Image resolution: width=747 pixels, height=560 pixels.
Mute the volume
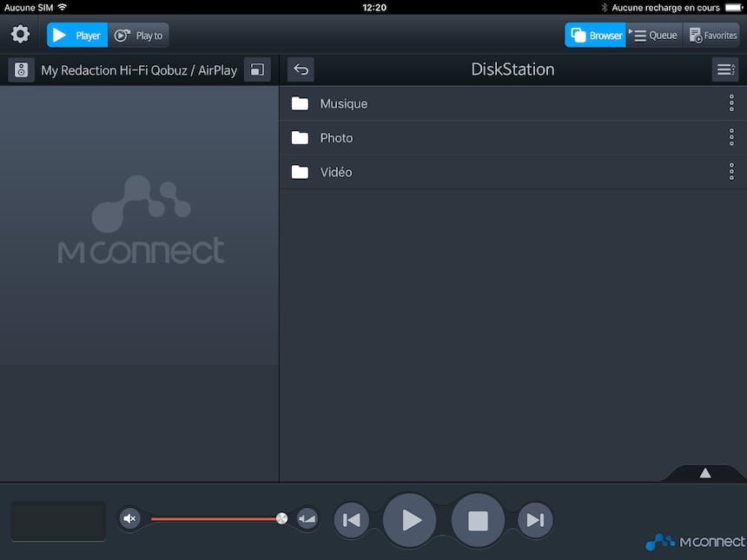pyautogui.click(x=129, y=518)
